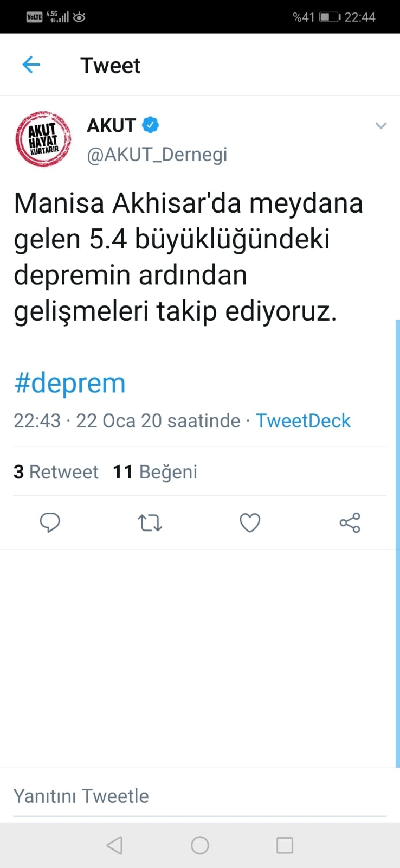Screen dimensions: 400x868
Task: Tap the recent apps square button
Action: coord(285,845)
